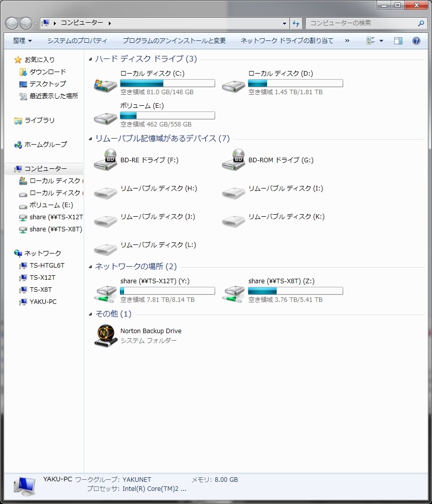
Task: Select コンピューター in navigation pane
Action: pyautogui.click(x=46, y=168)
